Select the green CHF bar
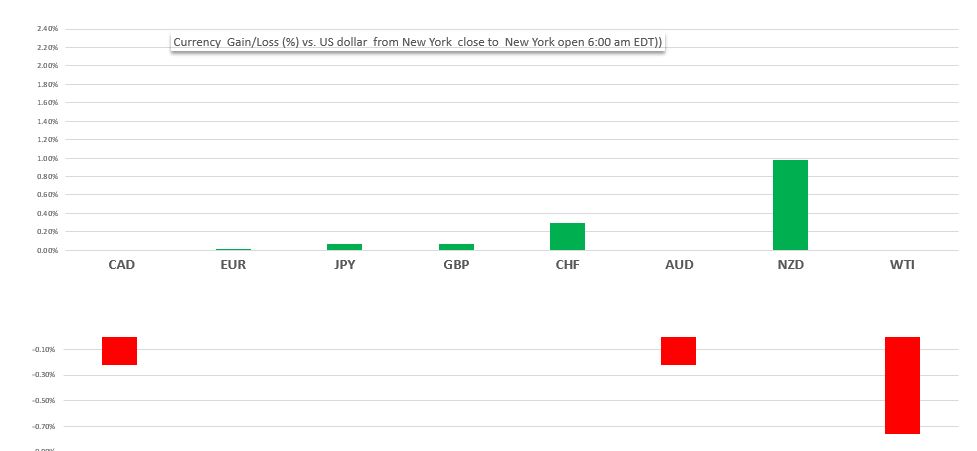 coord(567,237)
